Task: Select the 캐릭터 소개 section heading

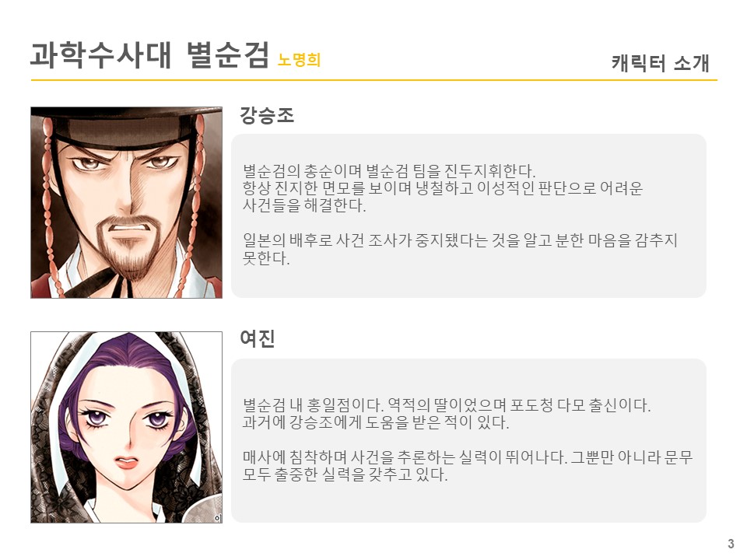Action: (x=661, y=63)
